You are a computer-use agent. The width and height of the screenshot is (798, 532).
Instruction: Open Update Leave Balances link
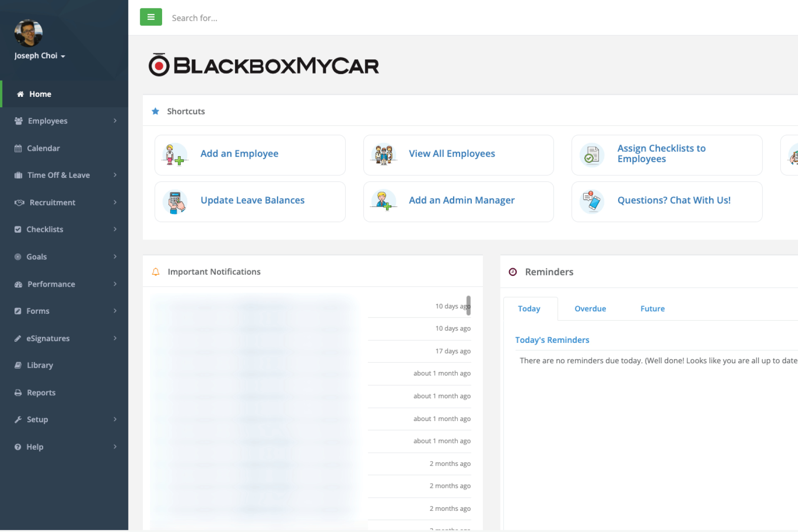point(252,200)
